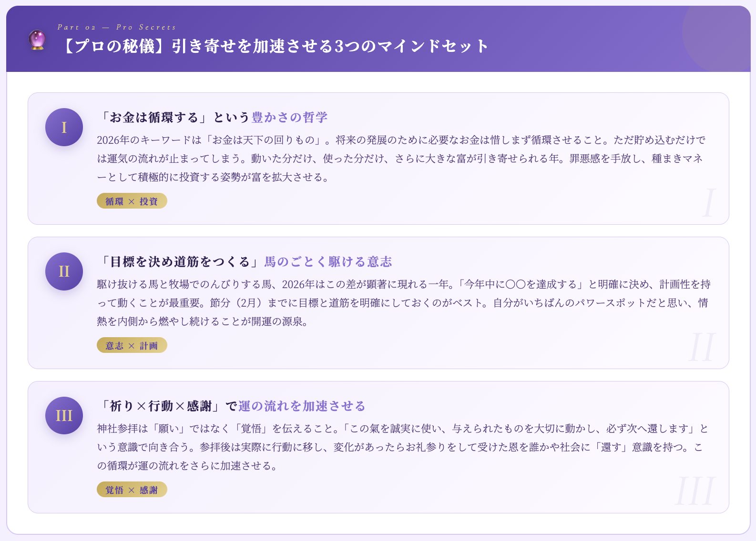
Task: Click heading 「お金は循環する」という豊かさの哲学
Action: [x=213, y=117]
